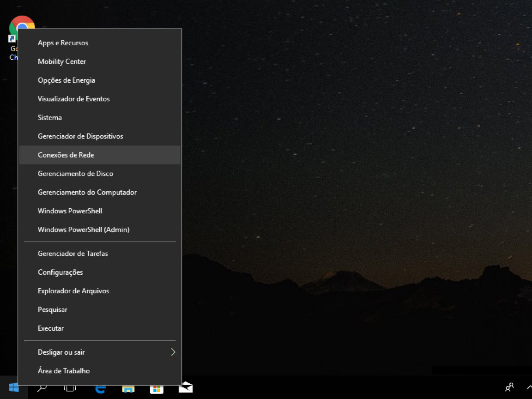Viewport: 532px width, 399px height.
Task: Show hidden system tray icons
Action: pos(529,387)
